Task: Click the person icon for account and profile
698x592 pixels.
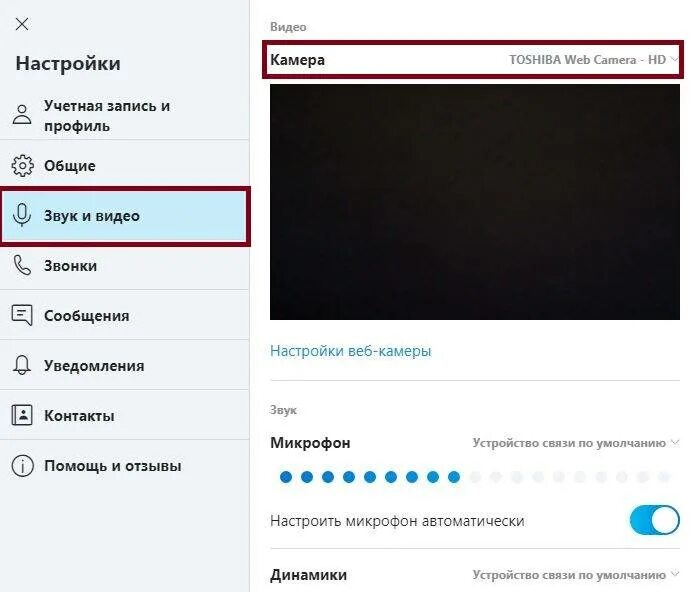Action: [22, 115]
